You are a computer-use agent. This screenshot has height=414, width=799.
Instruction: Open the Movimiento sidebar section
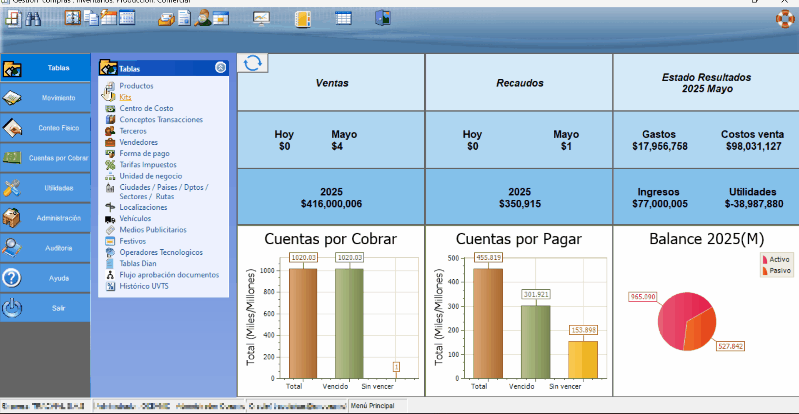point(45,98)
